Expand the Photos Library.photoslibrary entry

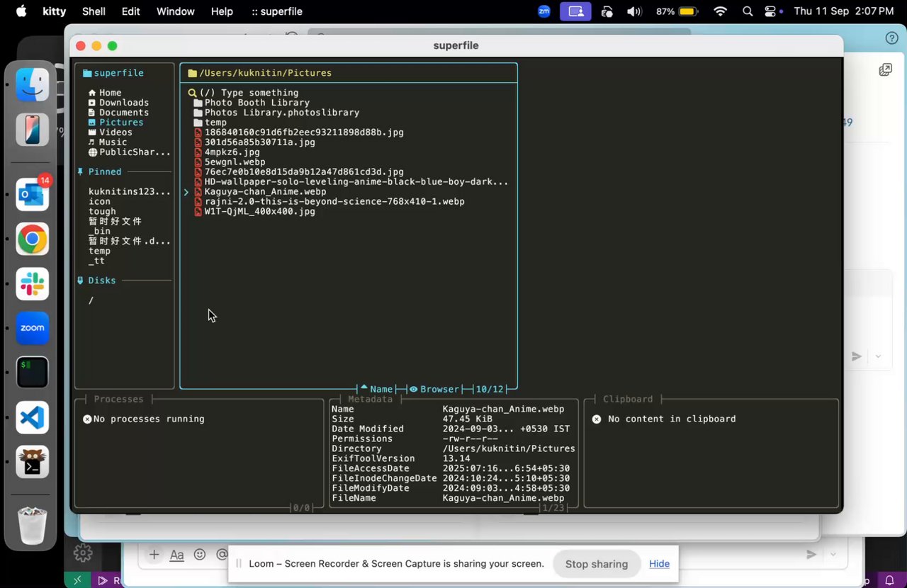281,113
